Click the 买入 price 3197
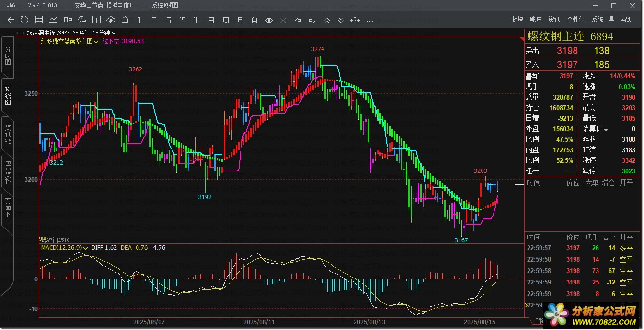The width and height of the screenshot is (644, 330). click(x=567, y=65)
